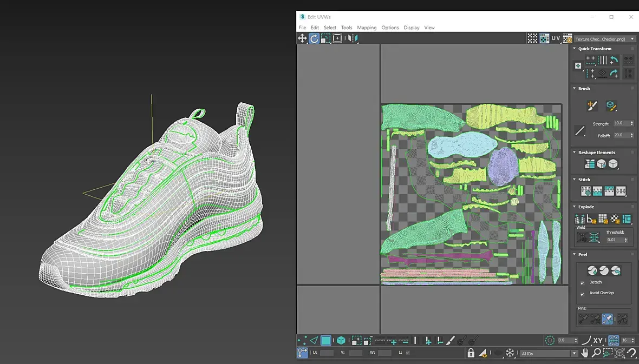Activate the Rotate selection tool
The image size is (639, 364).
coord(314,38)
